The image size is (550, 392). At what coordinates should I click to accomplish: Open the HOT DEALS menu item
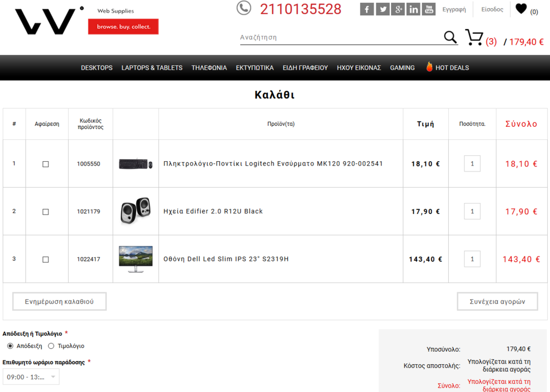(452, 68)
